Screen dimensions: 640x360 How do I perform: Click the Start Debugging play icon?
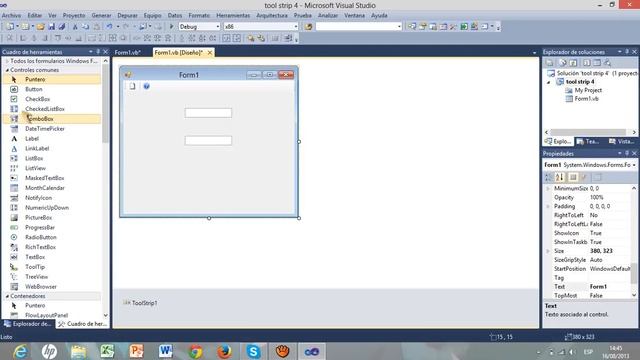point(171,27)
